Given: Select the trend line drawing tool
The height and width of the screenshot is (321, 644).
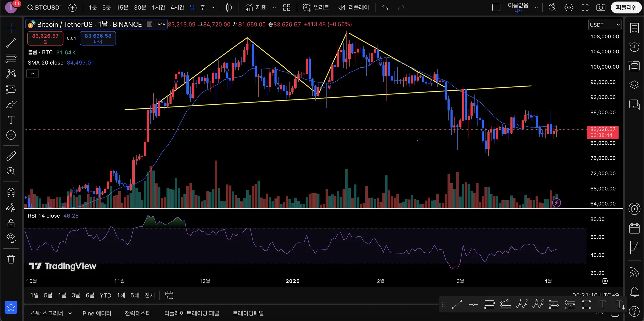Looking at the screenshot, I should coord(11,43).
